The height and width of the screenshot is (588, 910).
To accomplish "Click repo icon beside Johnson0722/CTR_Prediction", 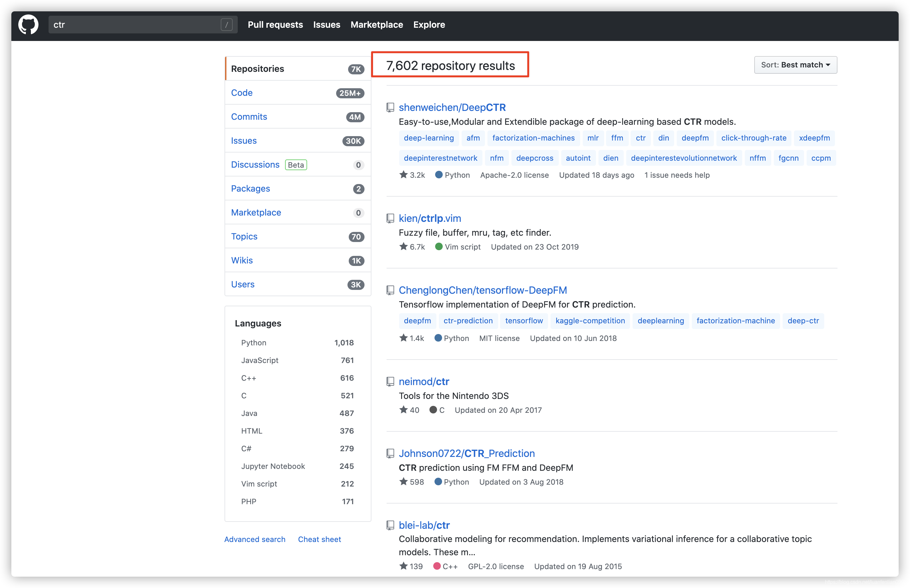I will pyautogui.click(x=390, y=453).
